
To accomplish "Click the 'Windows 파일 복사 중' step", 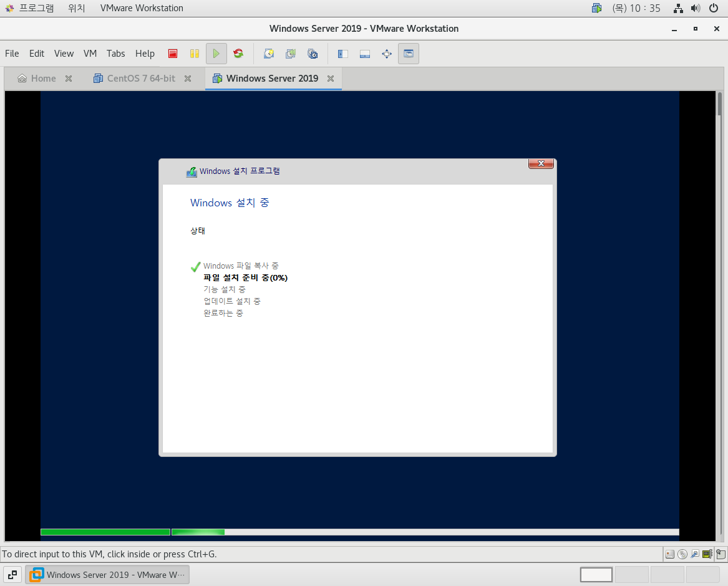I will [x=241, y=266].
